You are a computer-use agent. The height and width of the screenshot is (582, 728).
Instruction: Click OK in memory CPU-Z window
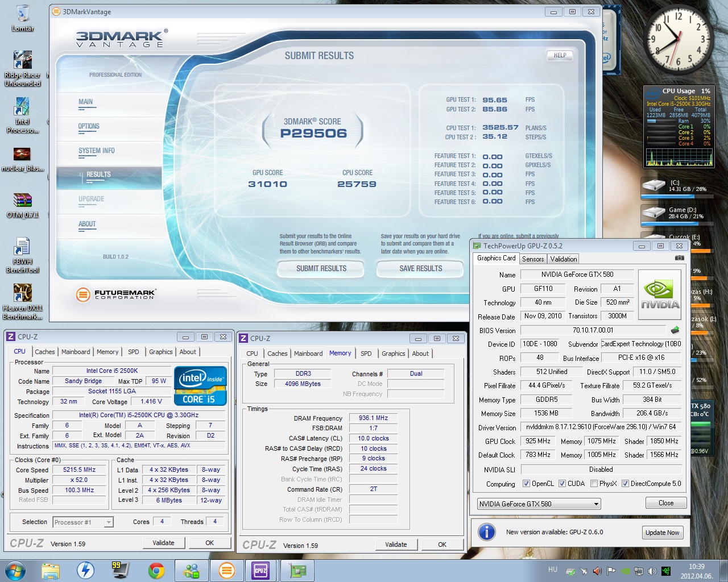(x=442, y=544)
